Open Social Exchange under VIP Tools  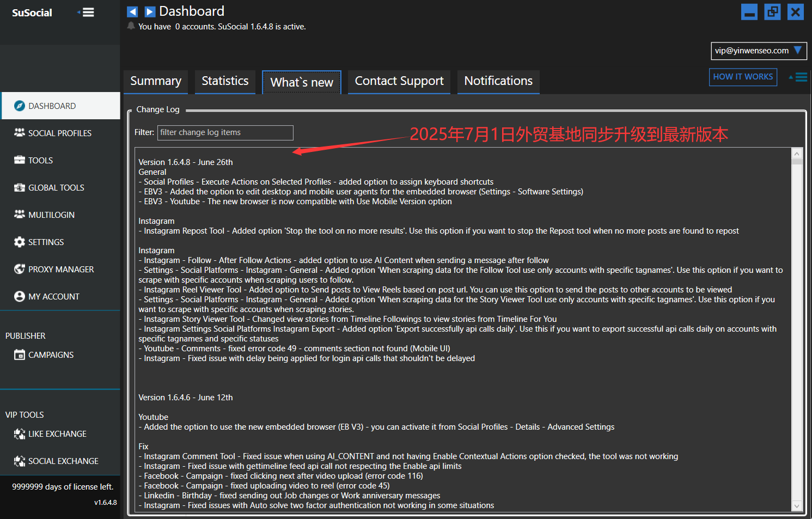click(x=60, y=461)
